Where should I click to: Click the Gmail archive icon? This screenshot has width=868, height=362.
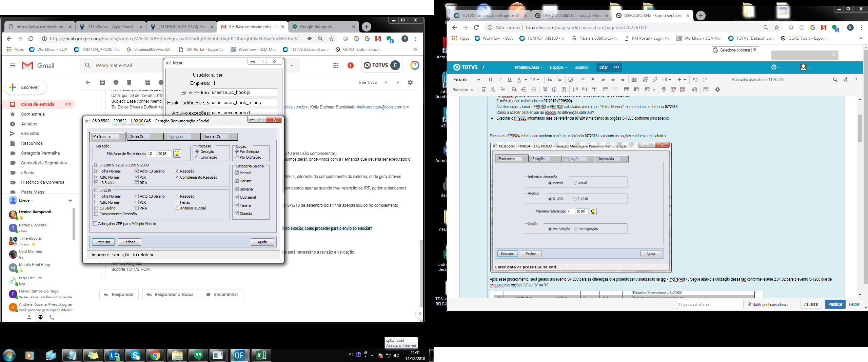pyautogui.click(x=102, y=82)
